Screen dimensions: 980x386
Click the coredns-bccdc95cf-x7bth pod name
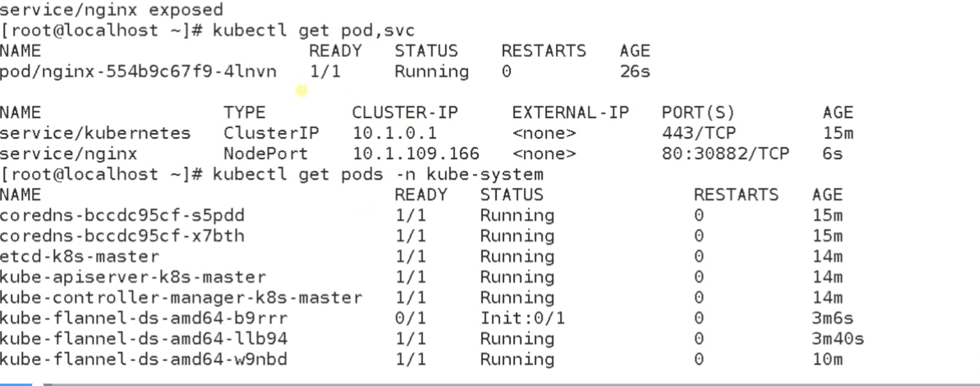click(x=122, y=237)
